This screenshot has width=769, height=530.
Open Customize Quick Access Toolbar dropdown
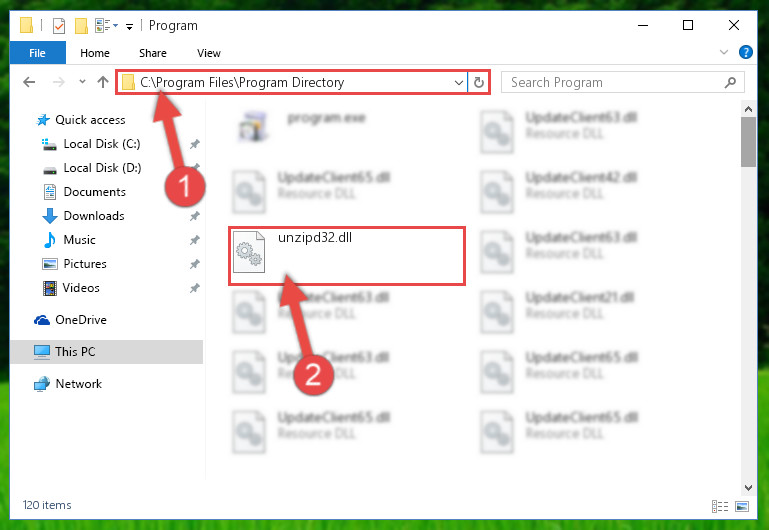tap(129, 26)
